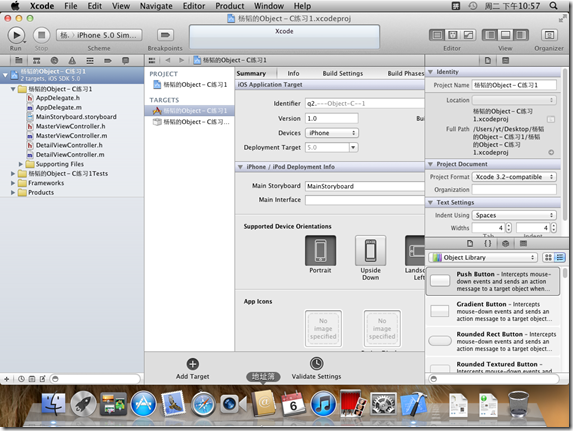
Task: Toggle the Portrait orientation button
Action: (320, 251)
